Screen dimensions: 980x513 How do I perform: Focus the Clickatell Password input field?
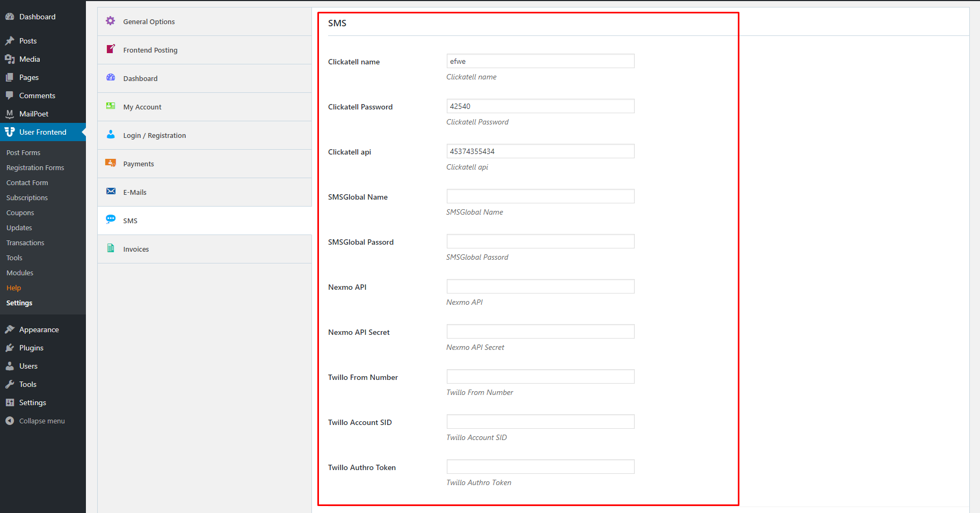tap(540, 106)
